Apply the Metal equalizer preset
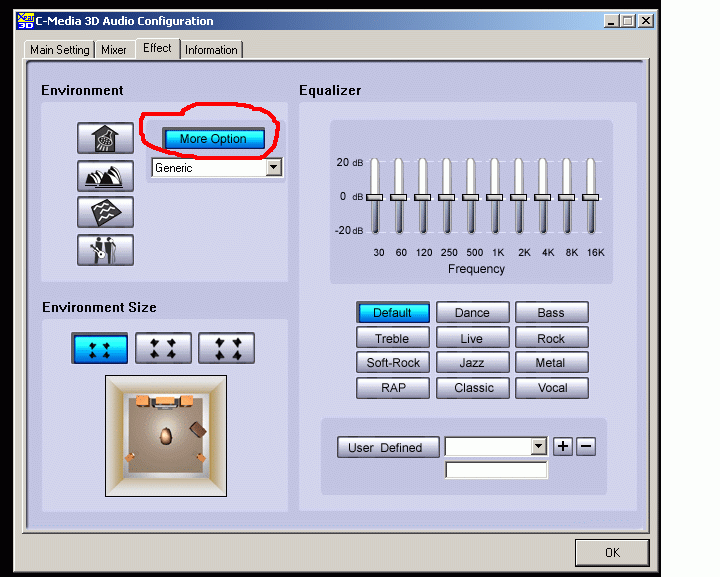The width and height of the screenshot is (720, 577). [551, 363]
